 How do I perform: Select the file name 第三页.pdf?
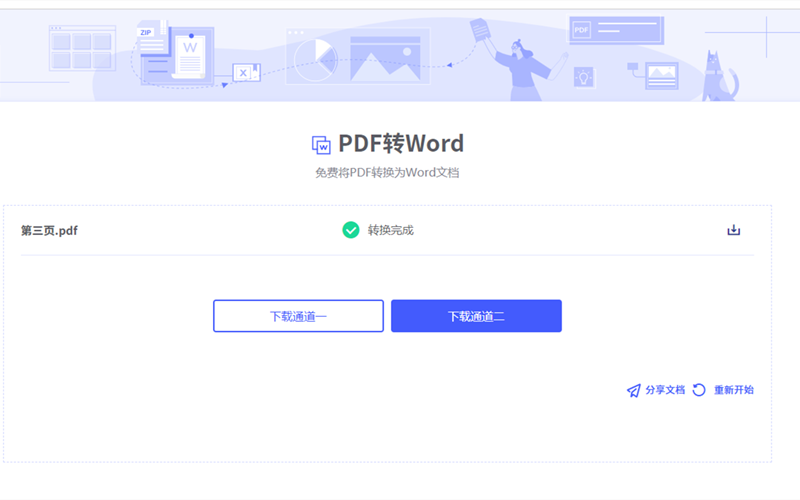[x=49, y=231]
